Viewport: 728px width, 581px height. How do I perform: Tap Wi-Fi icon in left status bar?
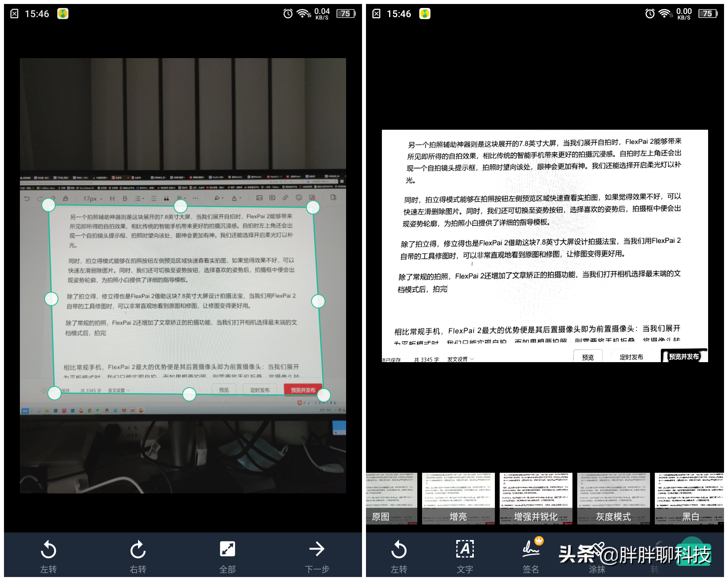point(304,14)
